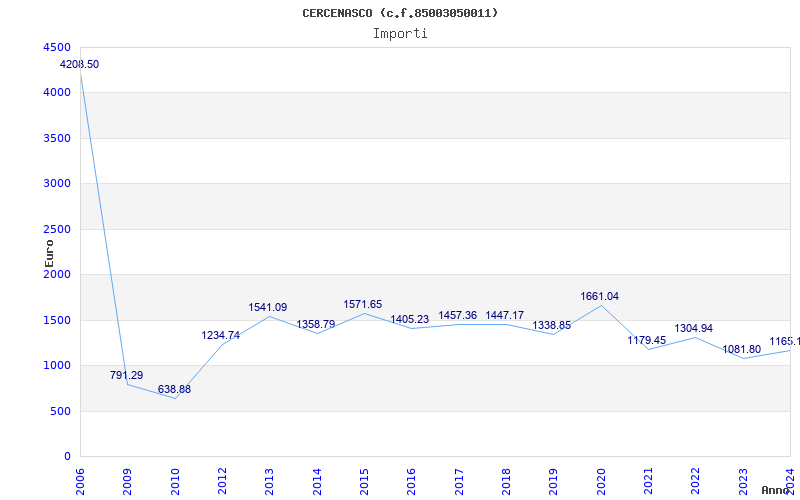
Task: Click the chart title CERCENASCO (c.f.85003050011)
Action: pyautogui.click(x=400, y=13)
